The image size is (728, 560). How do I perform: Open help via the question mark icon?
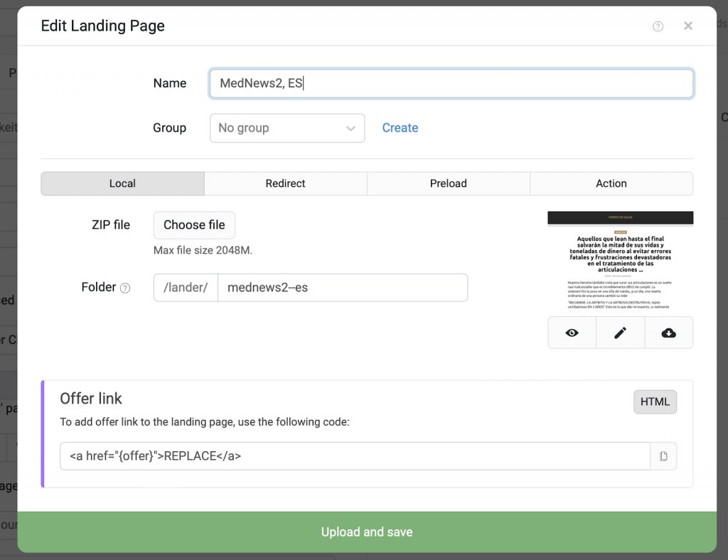658,26
